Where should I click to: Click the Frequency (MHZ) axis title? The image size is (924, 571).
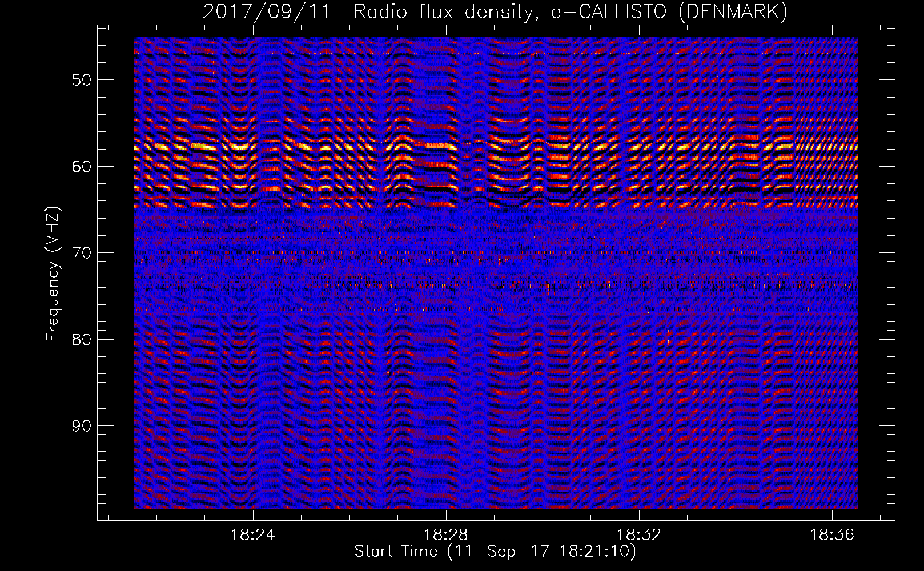[x=53, y=274]
